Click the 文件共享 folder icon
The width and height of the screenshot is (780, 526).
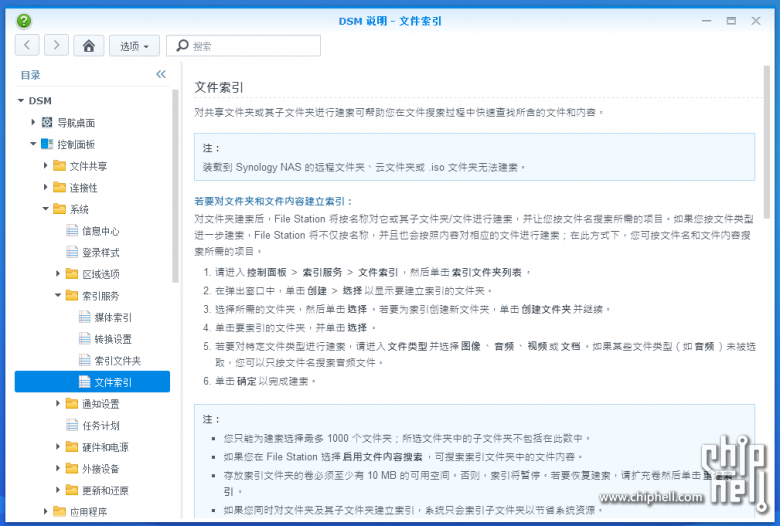59,165
